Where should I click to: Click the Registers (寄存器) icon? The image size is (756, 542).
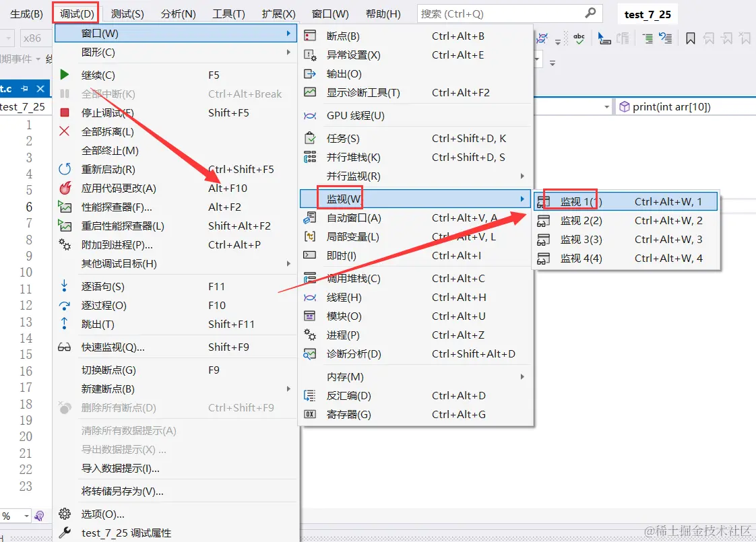coord(309,414)
